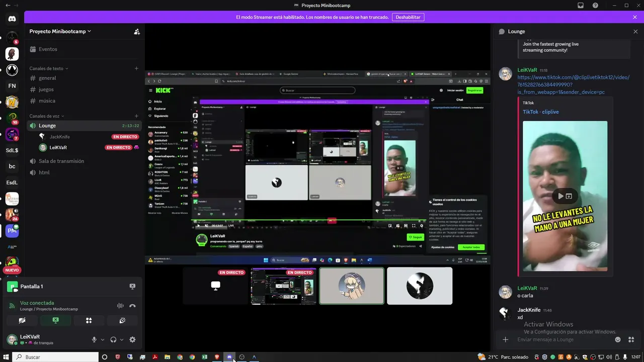Dismiss the Streamer mode banner
644x362 pixels.
635,17
